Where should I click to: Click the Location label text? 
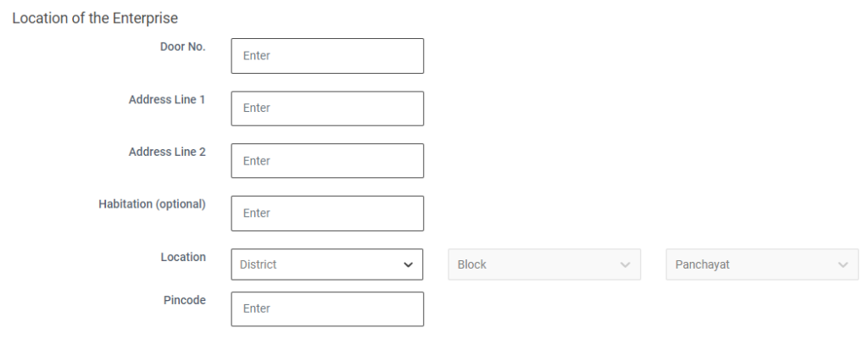tap(184, 258)
